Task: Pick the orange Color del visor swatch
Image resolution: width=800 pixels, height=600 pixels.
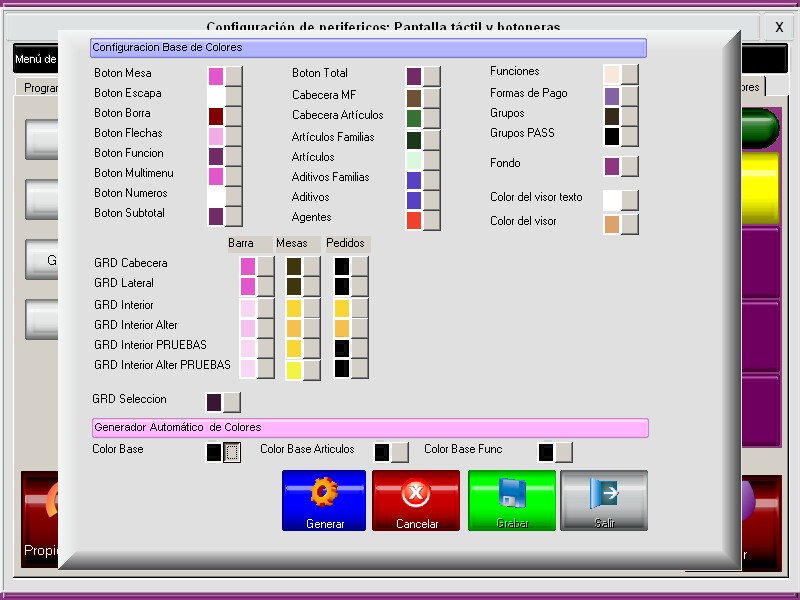Action: tap(612, 224)
